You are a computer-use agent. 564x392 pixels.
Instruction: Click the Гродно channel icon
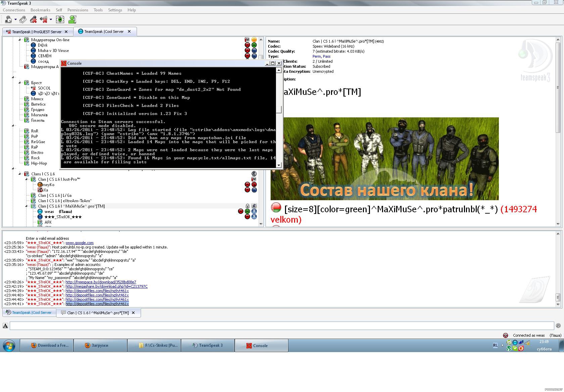[x=27, y=110]
